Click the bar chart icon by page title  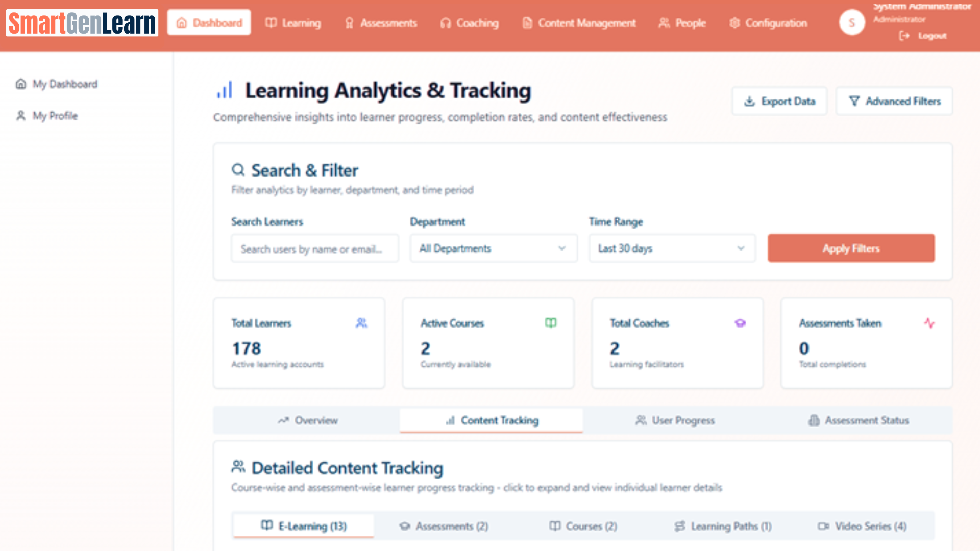tap(225, 90)
